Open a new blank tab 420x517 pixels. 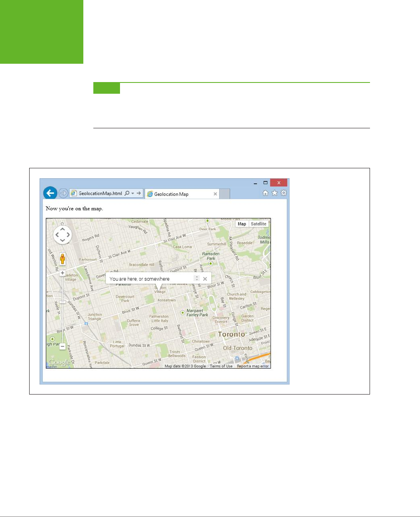click(225, 194)
